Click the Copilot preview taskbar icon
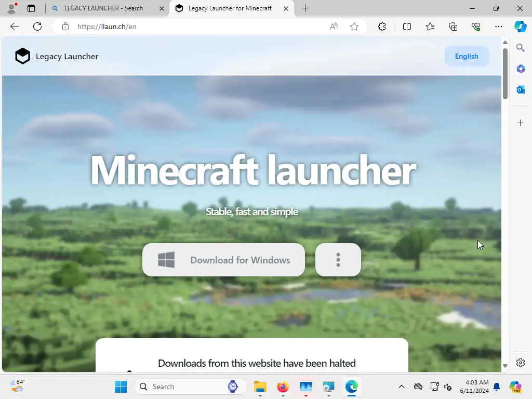This screenshot has height=399, width=532. tap(515, 387)
